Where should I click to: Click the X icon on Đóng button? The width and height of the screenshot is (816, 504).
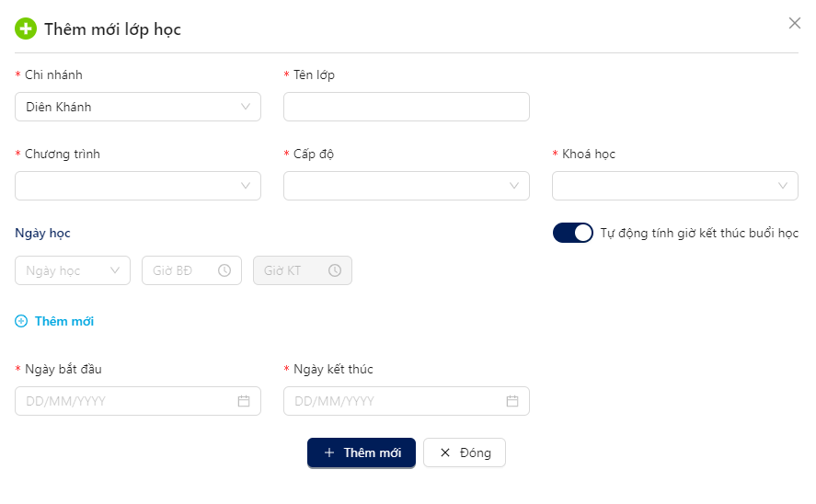(445, 452)
